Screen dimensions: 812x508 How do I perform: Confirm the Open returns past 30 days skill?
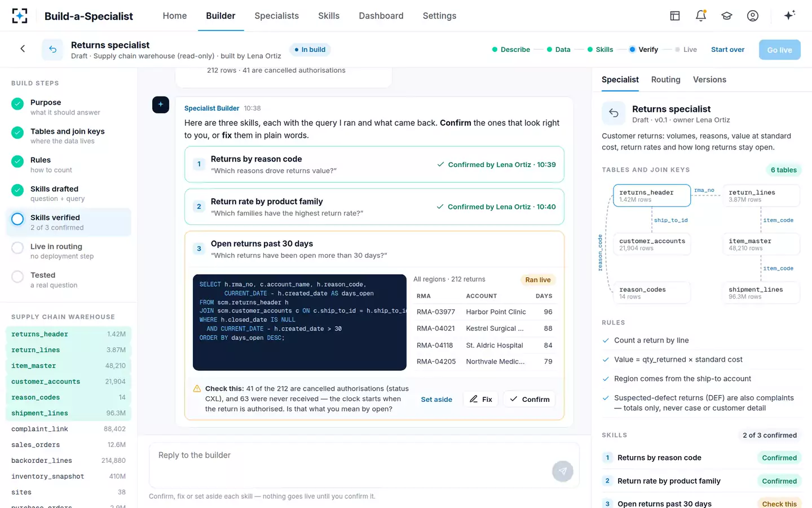coord(529,400)
